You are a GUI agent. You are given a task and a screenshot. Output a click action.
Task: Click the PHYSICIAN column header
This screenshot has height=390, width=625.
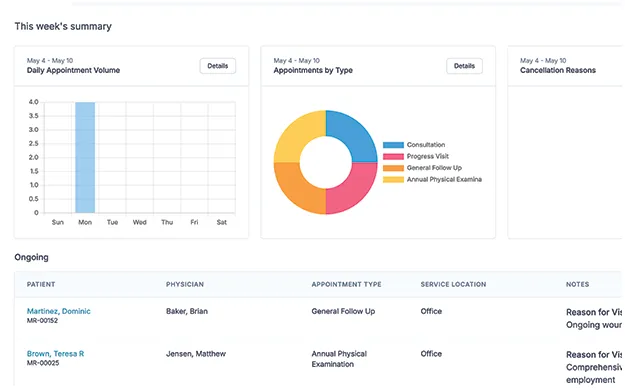185,284
